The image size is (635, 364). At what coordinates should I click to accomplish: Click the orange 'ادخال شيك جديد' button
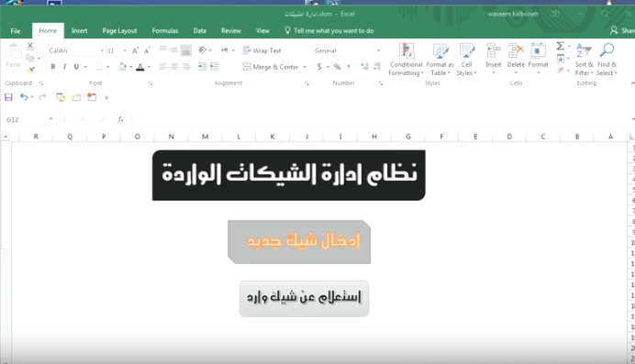(x=299, y=242)
